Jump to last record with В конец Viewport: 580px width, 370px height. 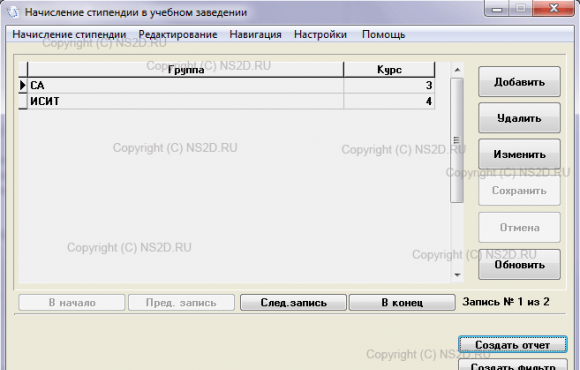tap(402, 303)
